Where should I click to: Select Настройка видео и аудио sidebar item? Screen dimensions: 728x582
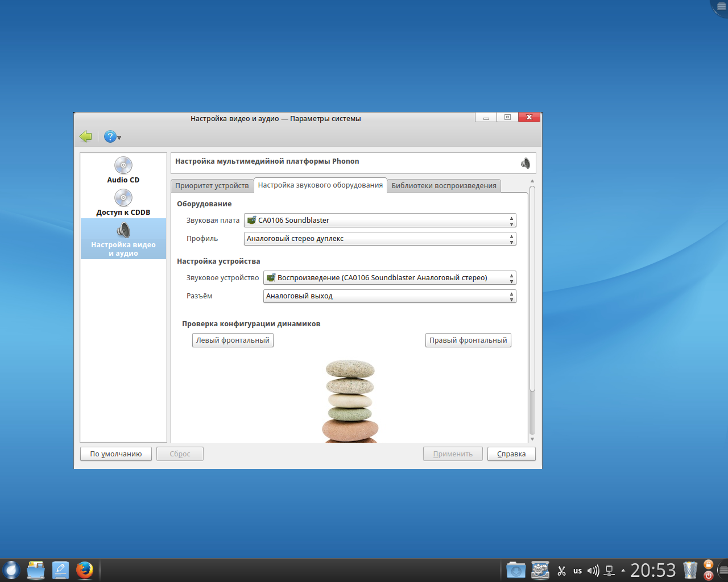123,239
